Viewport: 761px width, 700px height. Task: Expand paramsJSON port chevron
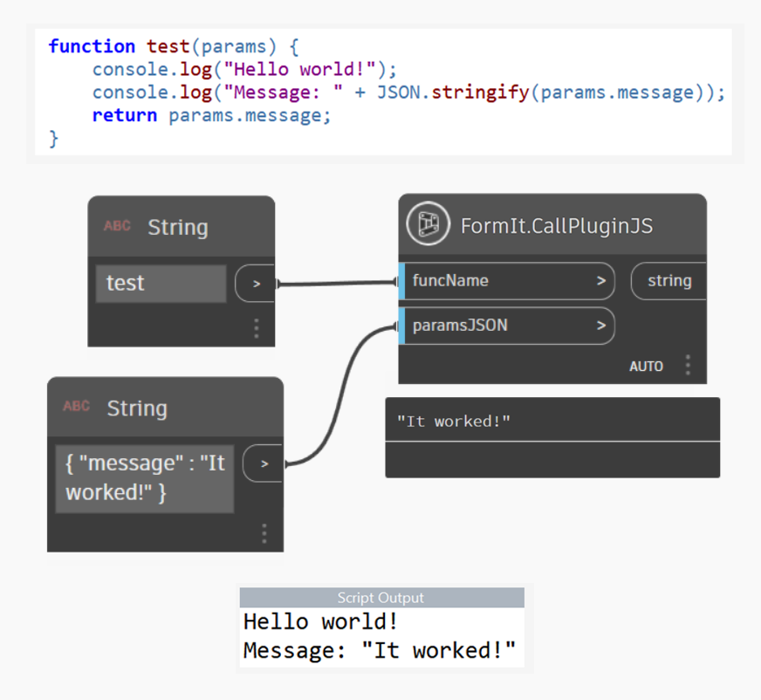(x=601, y=326)
